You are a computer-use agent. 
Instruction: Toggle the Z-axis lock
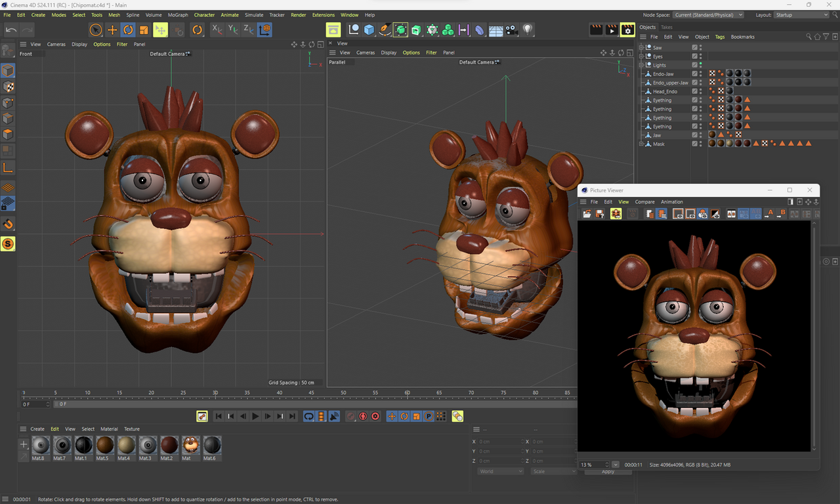click(x=249, y=30)
